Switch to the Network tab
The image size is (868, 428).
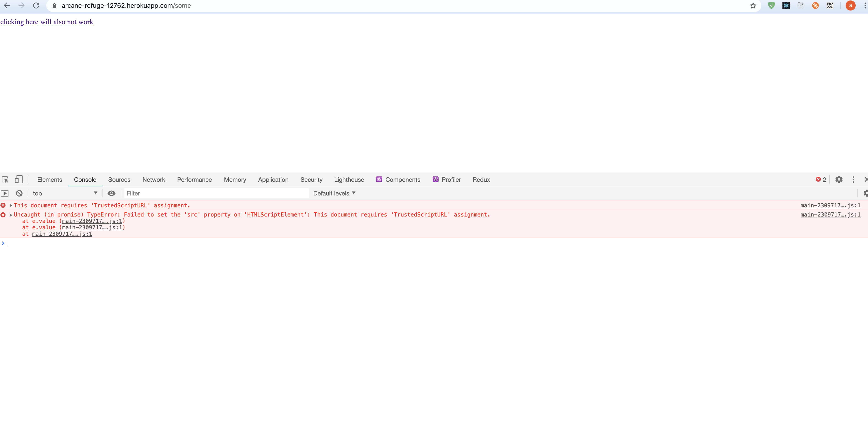(154, 180)
